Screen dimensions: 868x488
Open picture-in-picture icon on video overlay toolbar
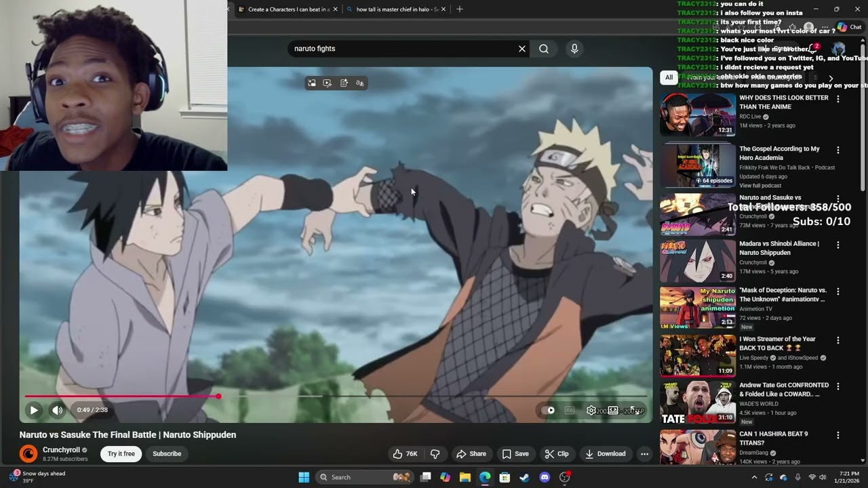point(311,83)
